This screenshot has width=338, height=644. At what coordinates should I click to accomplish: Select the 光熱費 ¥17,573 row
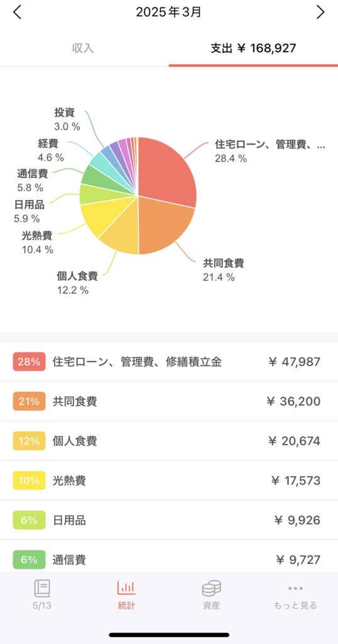[x=169, y=480]
